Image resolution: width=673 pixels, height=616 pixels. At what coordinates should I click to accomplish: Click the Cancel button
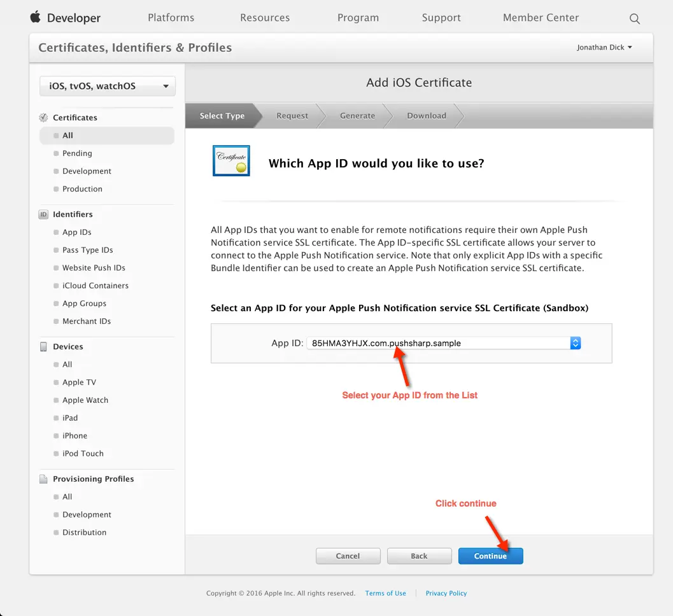[348, 556]
